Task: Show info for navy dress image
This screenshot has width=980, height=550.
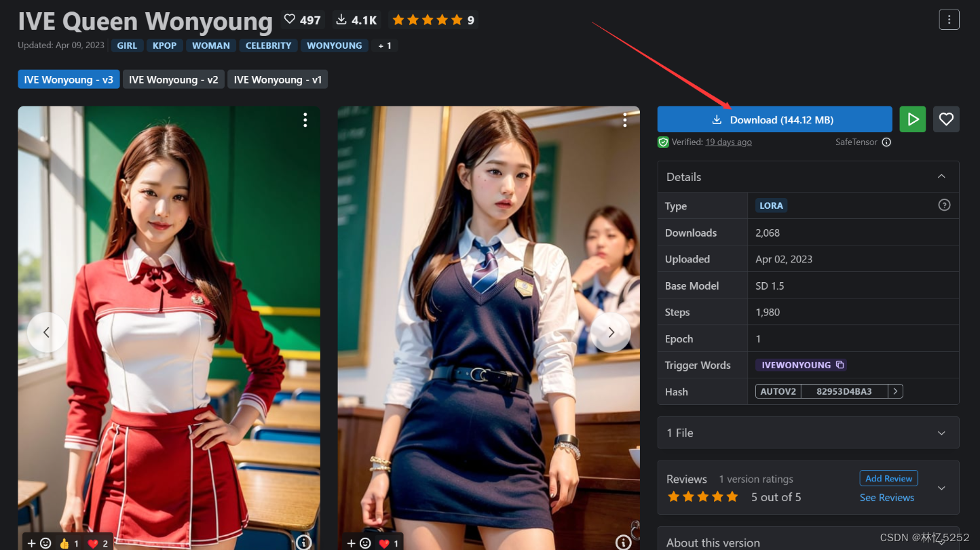Action: coord(623,542)
